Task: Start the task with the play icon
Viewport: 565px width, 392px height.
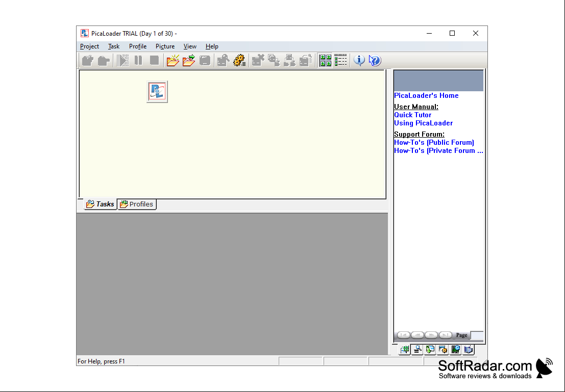Action: (x=122, y=61)
